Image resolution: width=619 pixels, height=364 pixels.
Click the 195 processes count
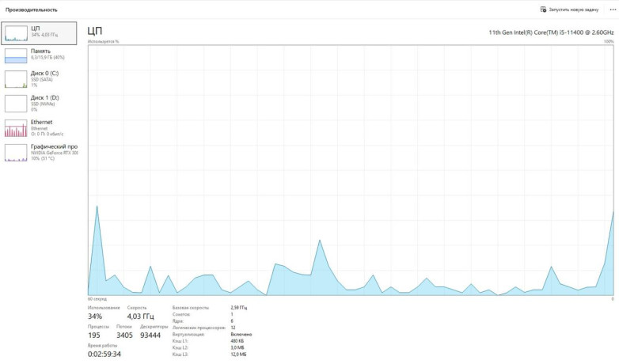95,335
